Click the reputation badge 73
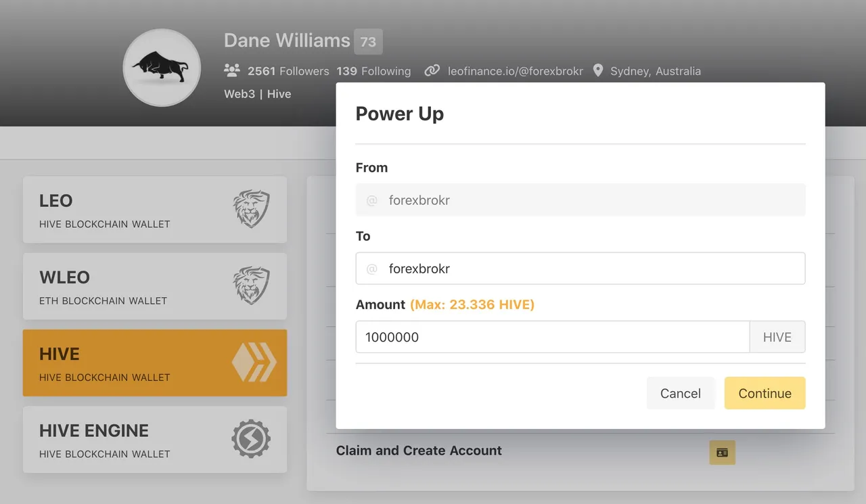The height and width of the screenshot is (504, 866). coord(368,42)
